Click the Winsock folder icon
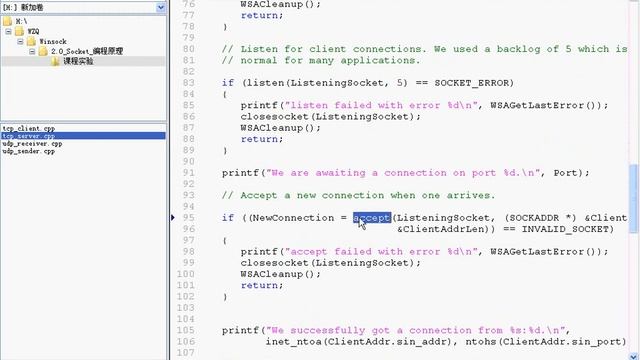This screenshot has height=360, width=640. click(31, 41)
